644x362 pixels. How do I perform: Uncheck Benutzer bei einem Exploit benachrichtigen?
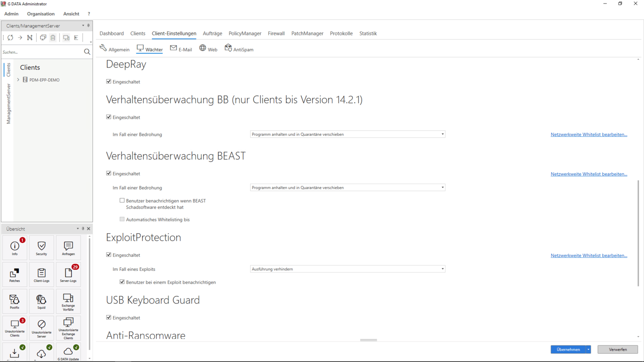[122, 282]
